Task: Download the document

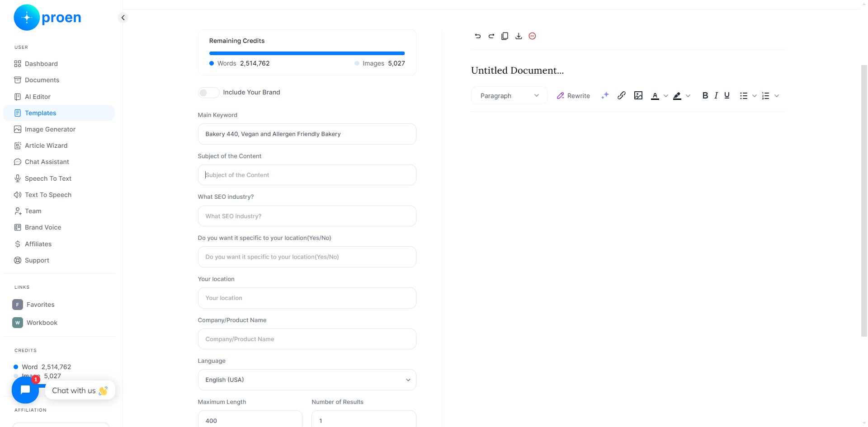Action: tap(519, 36)
